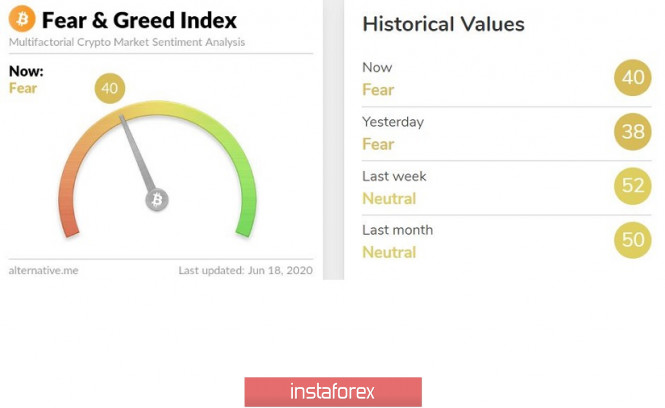
Task: Click the gauge needle pointer
Action: coord(138,155)
